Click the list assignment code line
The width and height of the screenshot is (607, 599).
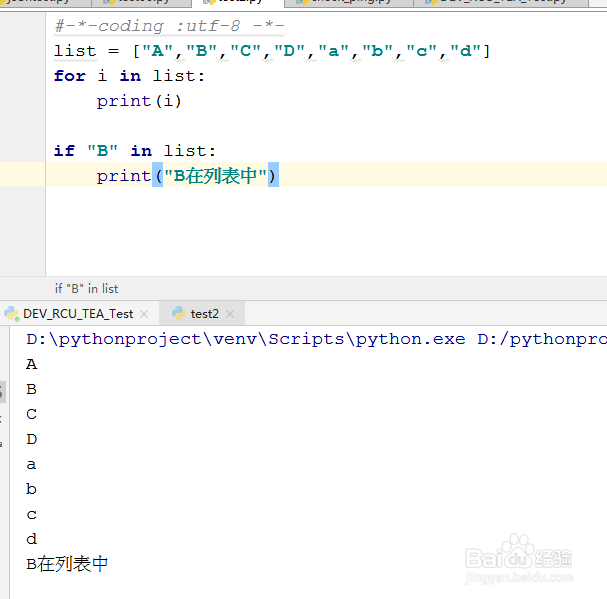point(272,51)
